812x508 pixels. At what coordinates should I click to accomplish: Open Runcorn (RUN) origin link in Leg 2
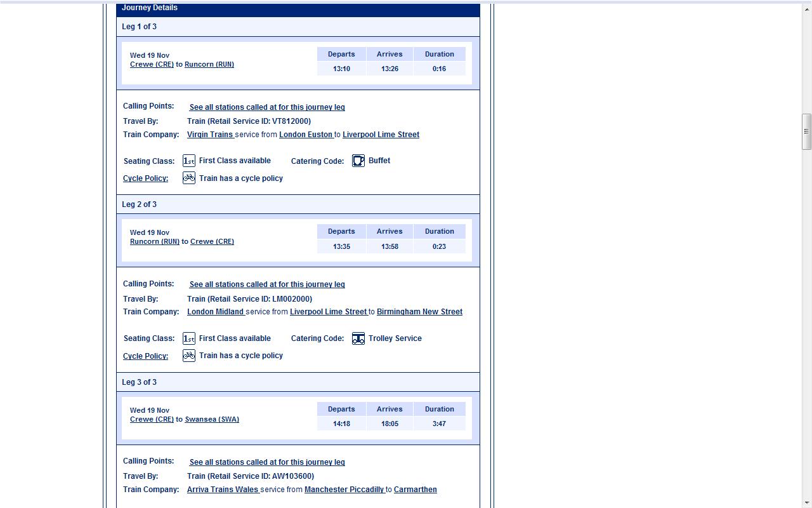click(x=155, y=241)
